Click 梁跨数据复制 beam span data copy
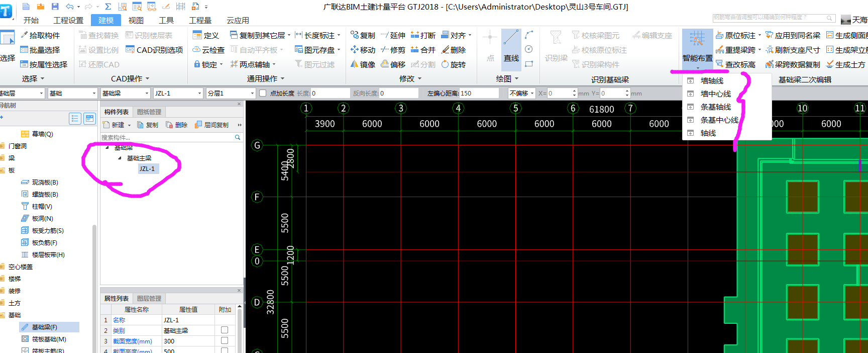The height and width of the screenshot is (353, 868). (793, 64)
